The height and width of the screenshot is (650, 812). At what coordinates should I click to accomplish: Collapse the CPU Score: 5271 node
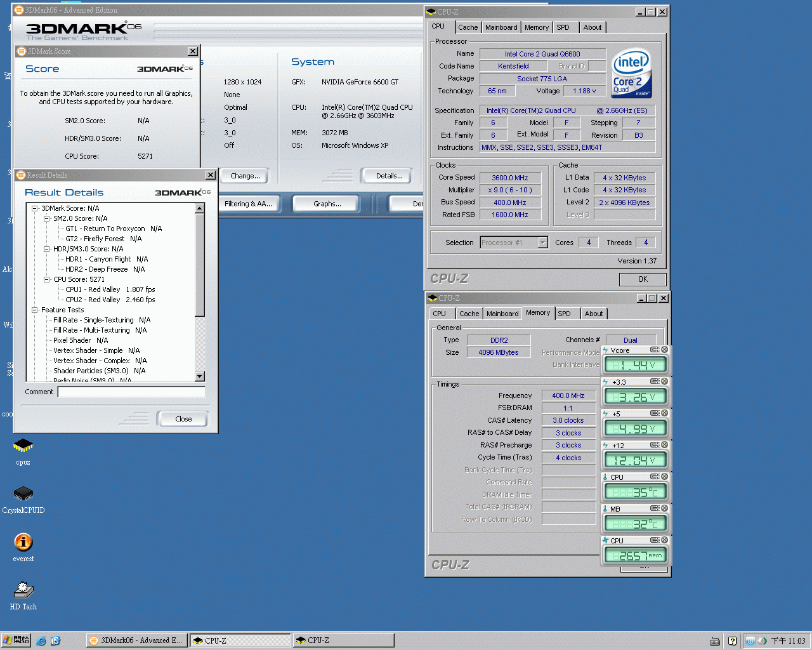47,279
